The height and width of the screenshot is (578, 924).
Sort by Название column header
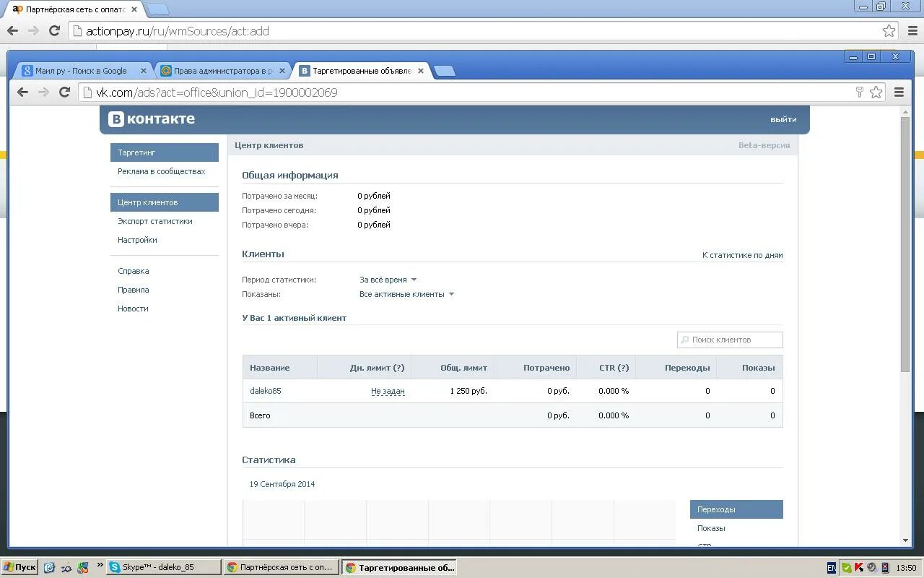pos(280,368)
